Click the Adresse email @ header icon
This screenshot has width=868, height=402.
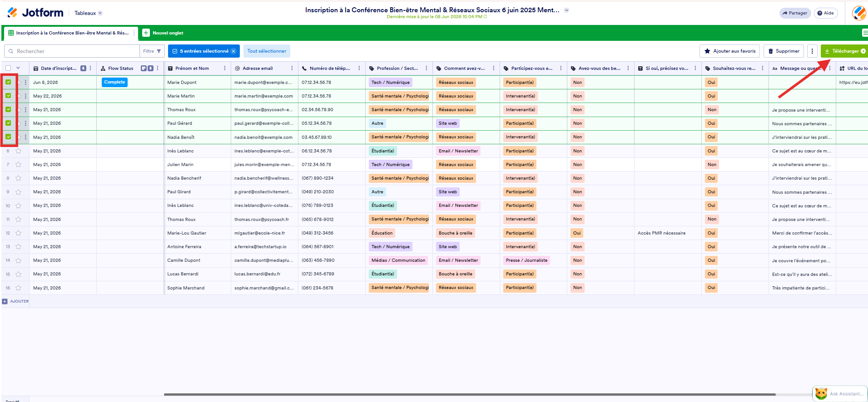(x=237, y=69)
